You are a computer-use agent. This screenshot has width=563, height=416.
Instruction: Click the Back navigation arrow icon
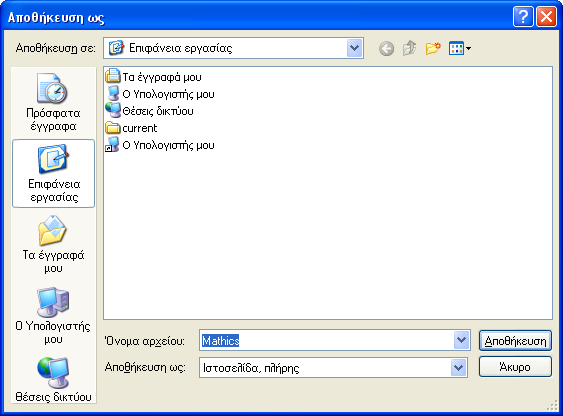(386, 48)
